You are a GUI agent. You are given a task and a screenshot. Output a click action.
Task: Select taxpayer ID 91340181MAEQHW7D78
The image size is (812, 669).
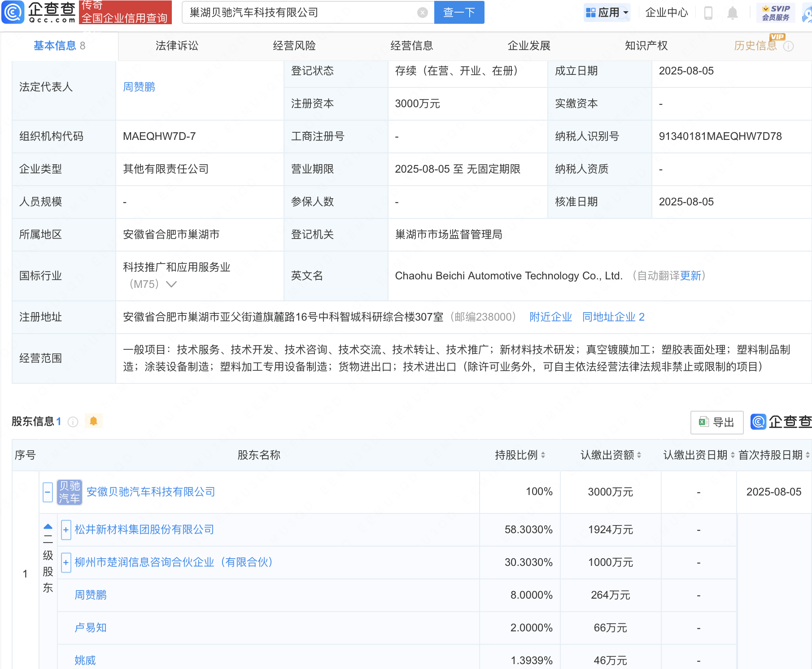(720, 136)
